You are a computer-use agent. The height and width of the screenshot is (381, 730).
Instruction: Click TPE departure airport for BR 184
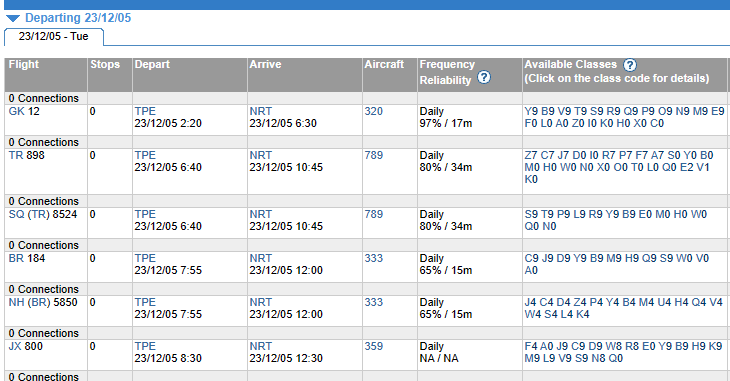click(145, 258)
